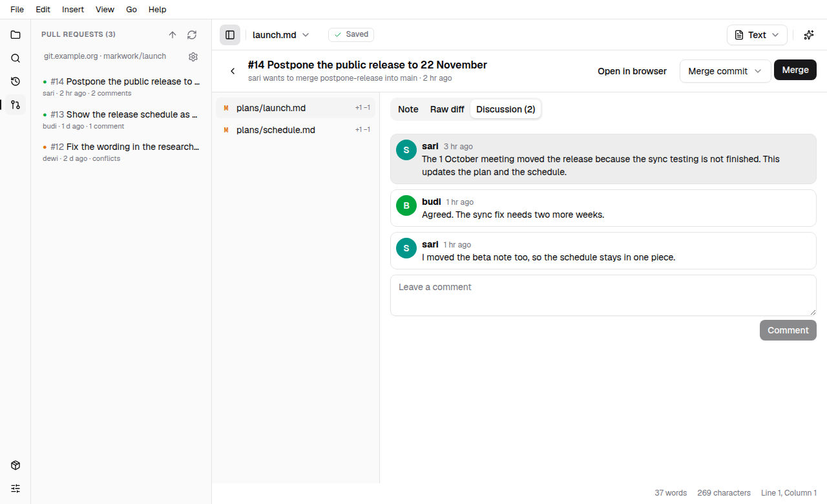Click the Saved status indicator
Viewport: 827px width, 504px height.
point(351,35)
